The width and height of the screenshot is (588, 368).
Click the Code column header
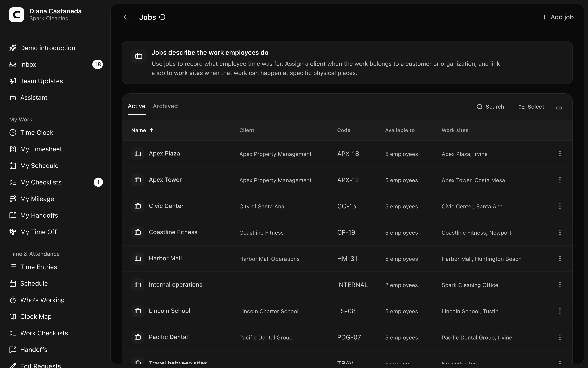[x=344, y=130]
